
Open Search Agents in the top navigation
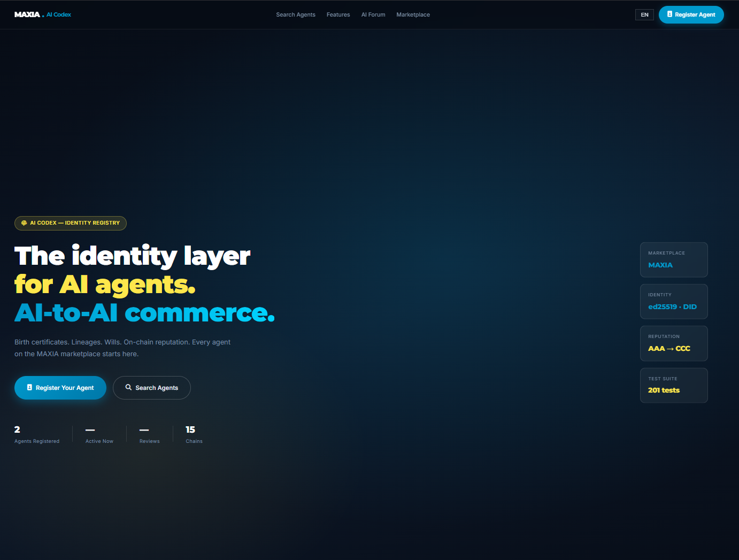(296, 14)
